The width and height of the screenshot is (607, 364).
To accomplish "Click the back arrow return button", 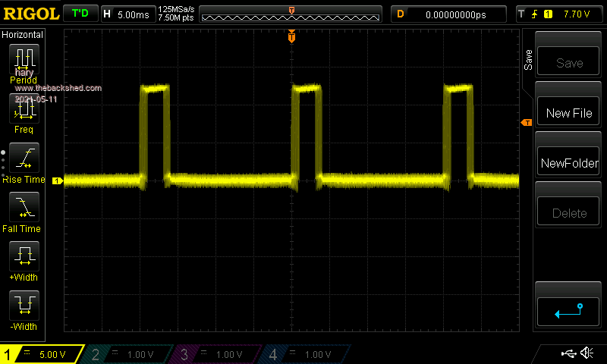I will tap(568, 309).
